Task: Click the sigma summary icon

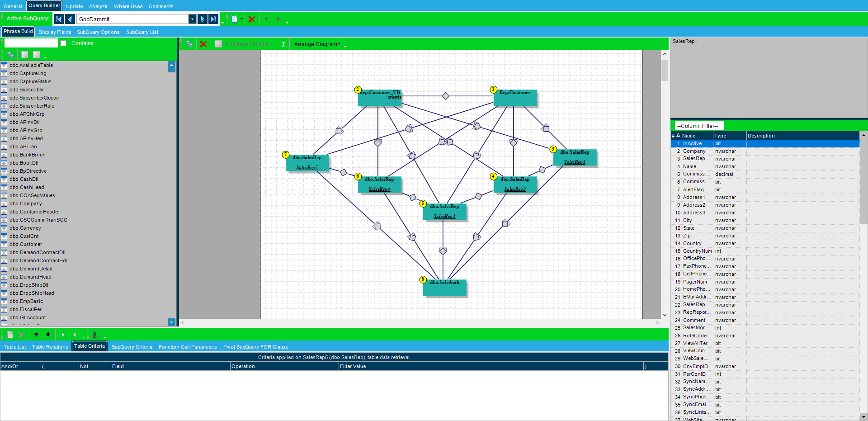Action: [283, 44]
